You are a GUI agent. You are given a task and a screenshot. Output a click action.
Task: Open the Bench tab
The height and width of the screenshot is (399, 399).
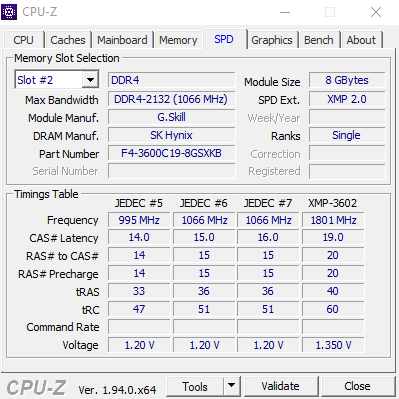coord(319,40)
